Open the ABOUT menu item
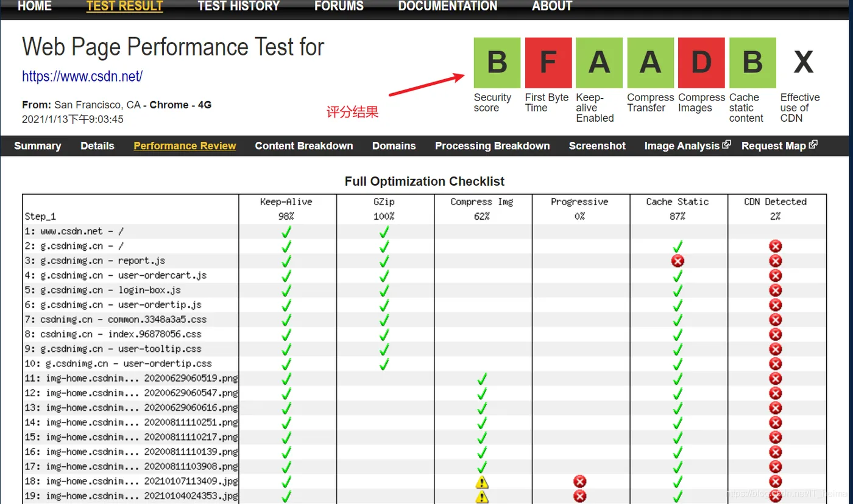This screenshot has height=504, width=853. [x=552, y=6]
